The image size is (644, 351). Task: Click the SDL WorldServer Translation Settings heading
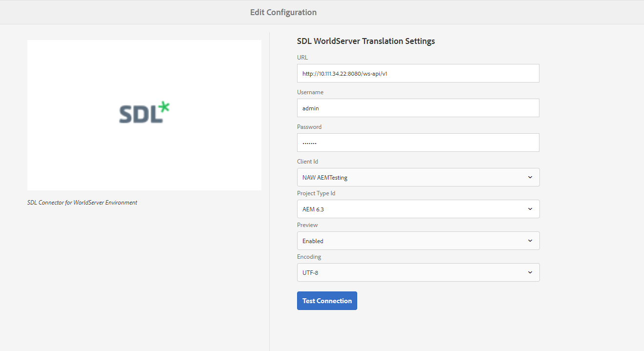[366, 41]
